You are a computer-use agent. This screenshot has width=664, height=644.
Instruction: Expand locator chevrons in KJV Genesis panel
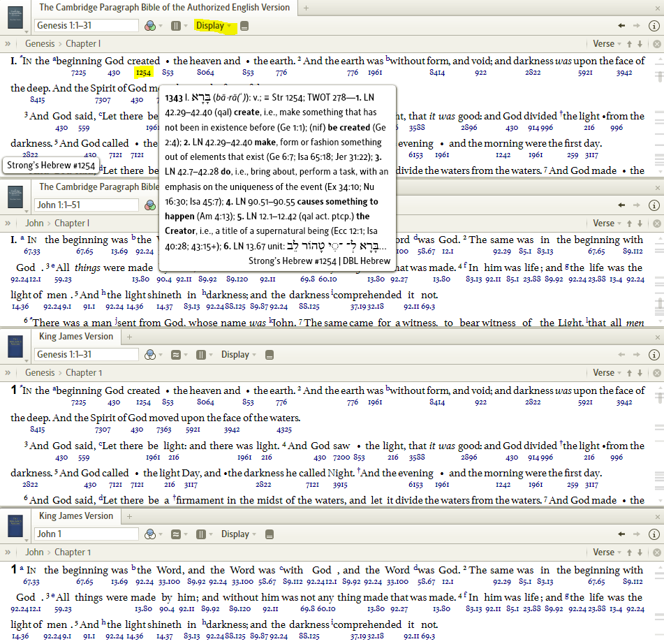(8, 373)
